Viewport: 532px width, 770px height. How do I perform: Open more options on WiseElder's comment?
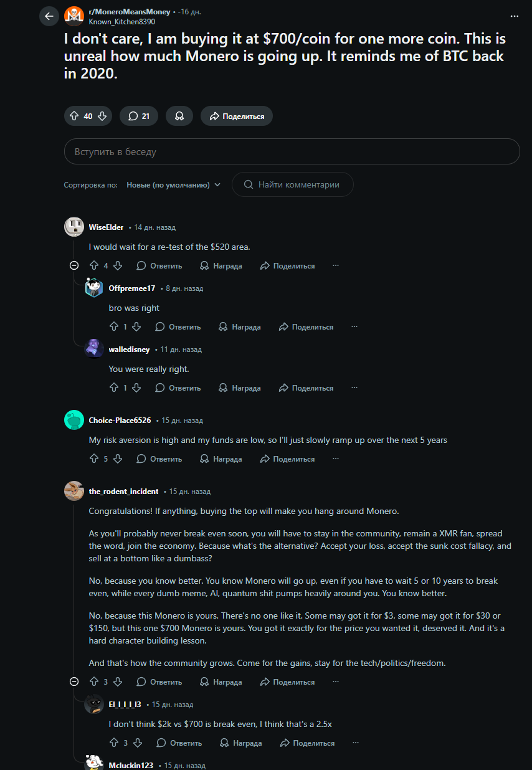click(336, 266)
